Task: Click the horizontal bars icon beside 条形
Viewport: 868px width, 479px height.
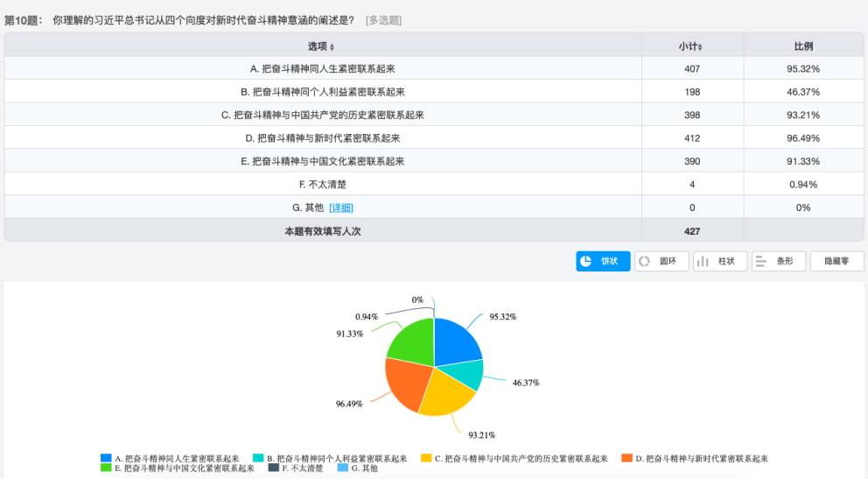Action: pyautogui.click(x=761, y=261)
